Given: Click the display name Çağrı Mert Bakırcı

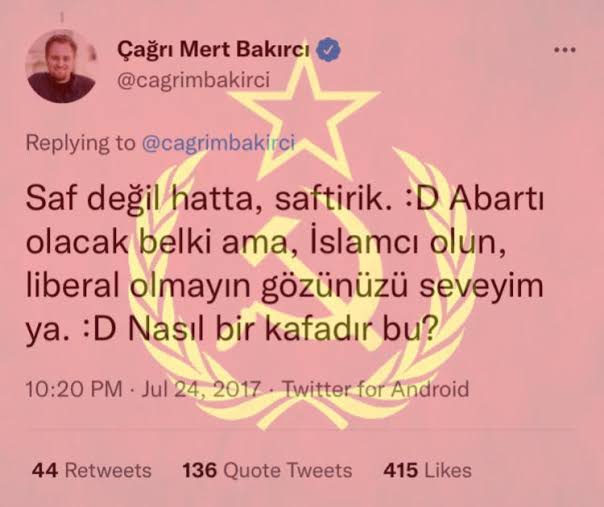Looking at the screenshot, I should tap(213, 50).
